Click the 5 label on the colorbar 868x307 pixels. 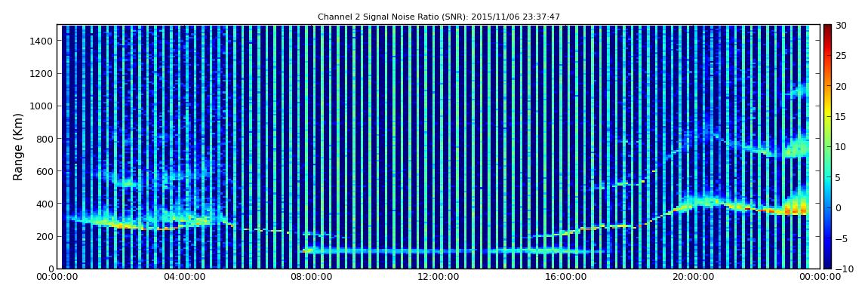(x=839, y=177)
